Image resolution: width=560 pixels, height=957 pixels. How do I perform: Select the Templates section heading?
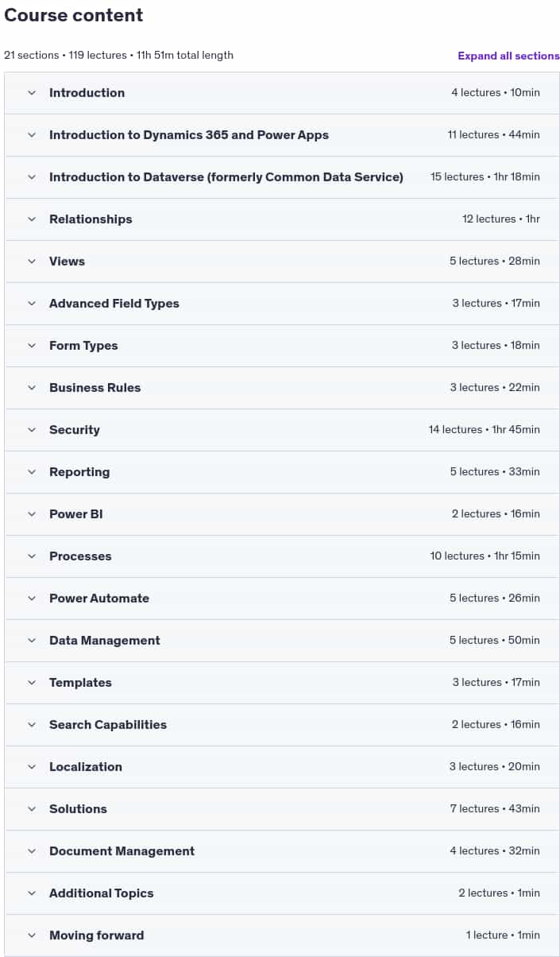point(80,683)
